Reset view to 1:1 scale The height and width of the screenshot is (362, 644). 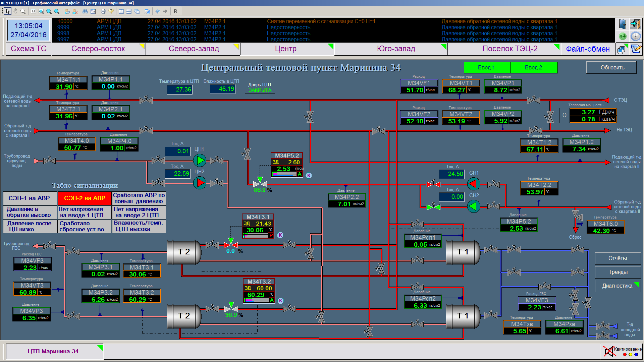tap(33, 11)
